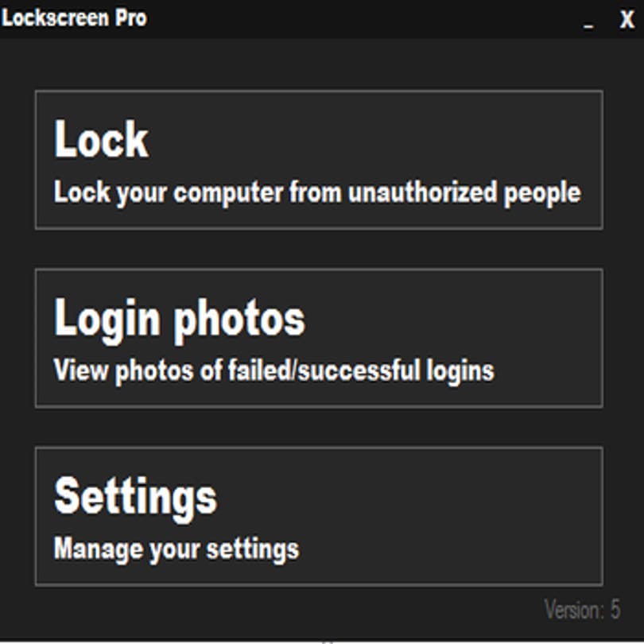Click the bold 'Lock' heading

coord(101,139)
